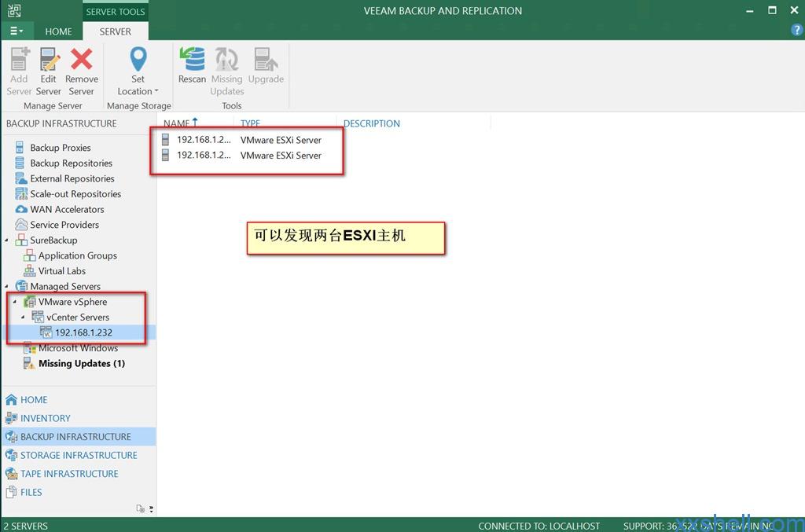Select Application Groups in the tree

pyautogui.click(x=78, y=255)
